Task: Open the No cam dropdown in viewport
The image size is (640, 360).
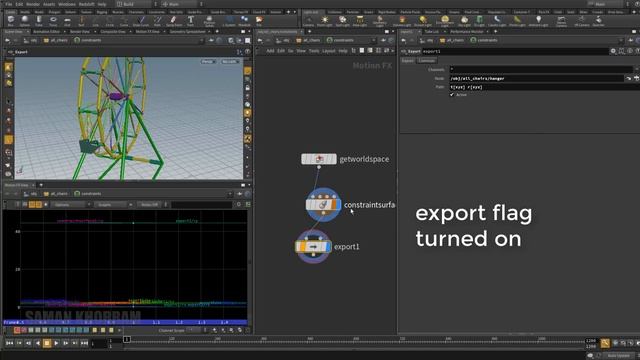Action: point(230,62)
